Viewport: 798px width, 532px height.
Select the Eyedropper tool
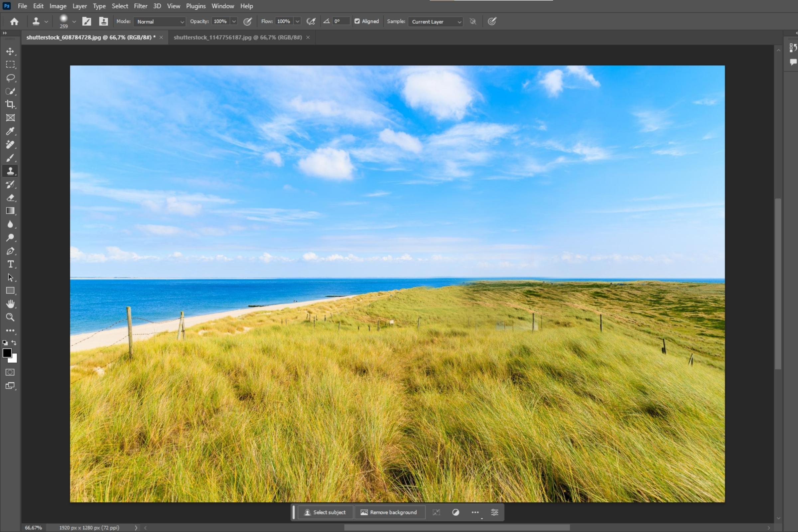(x=10, y=131)
